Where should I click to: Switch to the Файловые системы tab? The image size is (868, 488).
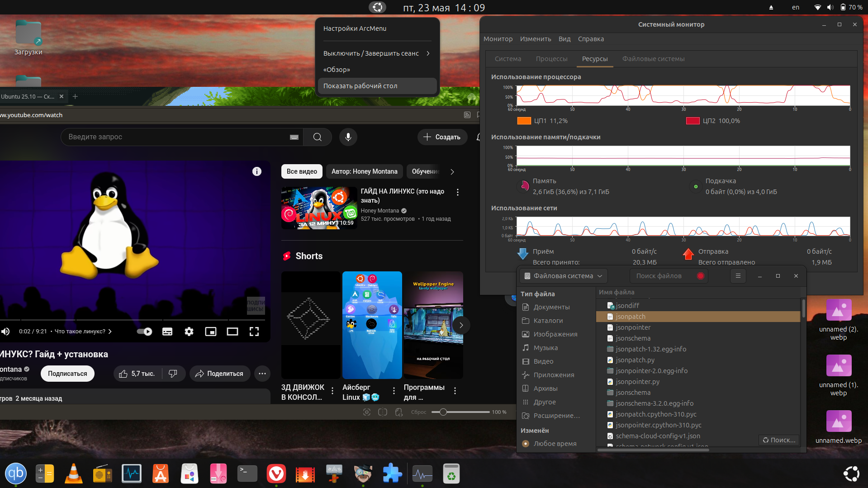pos(653,59)
